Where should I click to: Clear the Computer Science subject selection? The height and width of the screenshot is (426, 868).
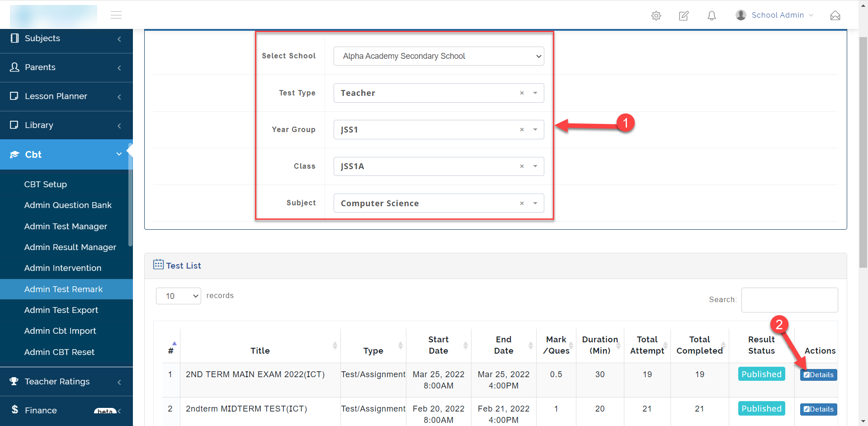(x=522, y=203)
